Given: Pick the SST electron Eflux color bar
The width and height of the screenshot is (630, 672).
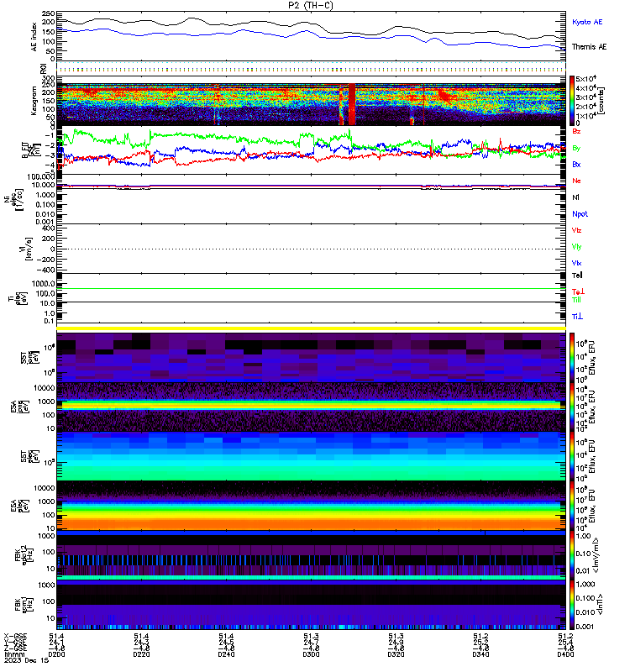Looking at the screenshot, I should click(572, 456).
